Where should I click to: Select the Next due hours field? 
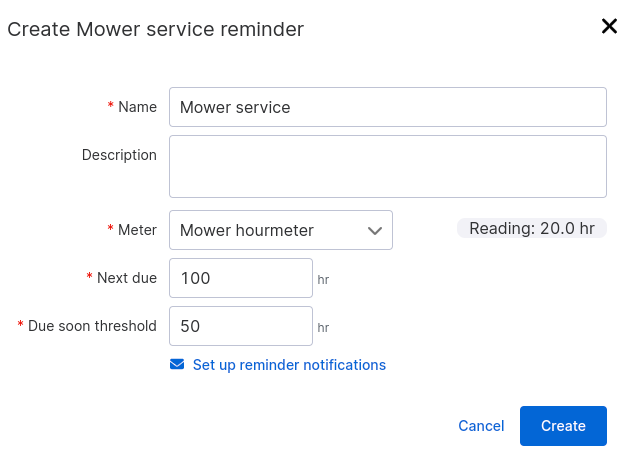[x=241, y=278]
